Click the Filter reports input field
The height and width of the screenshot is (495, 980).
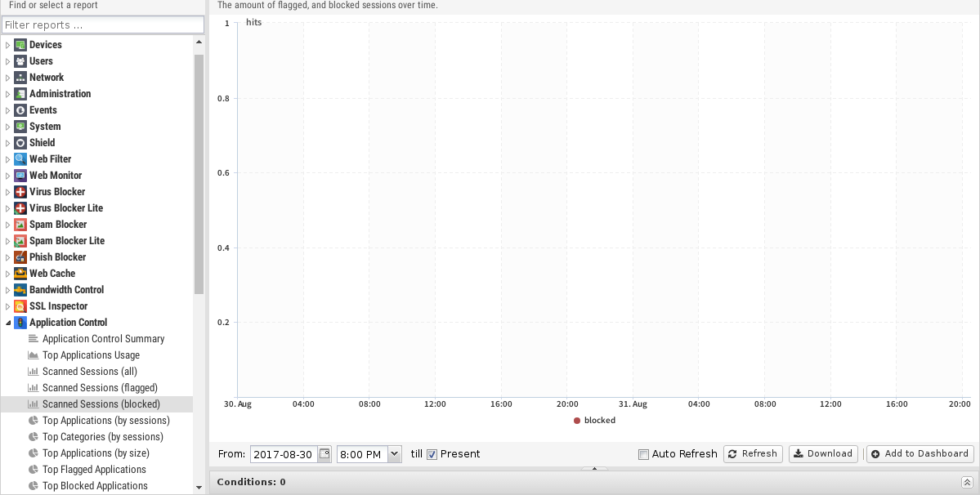coord(103,25)
